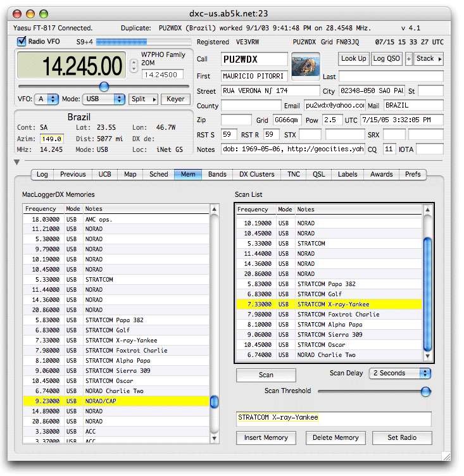The image size is (464, 476).
Task: Click the Scan List vertical scrollbar
Action: [x=427, y=291]
